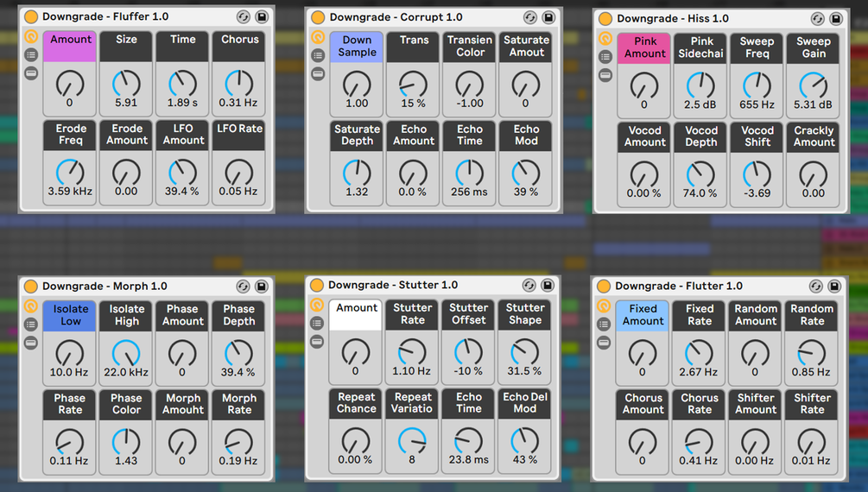Show devices view in Hiss rack

605,75
